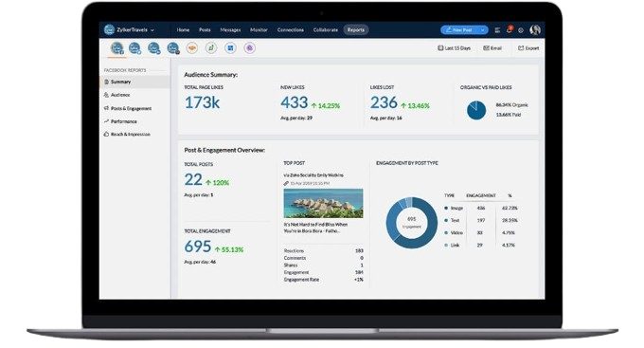The height and width of the screenshot is (348, 644).
Task: Open the Last 15 Days date range
Action: point(455,48)
